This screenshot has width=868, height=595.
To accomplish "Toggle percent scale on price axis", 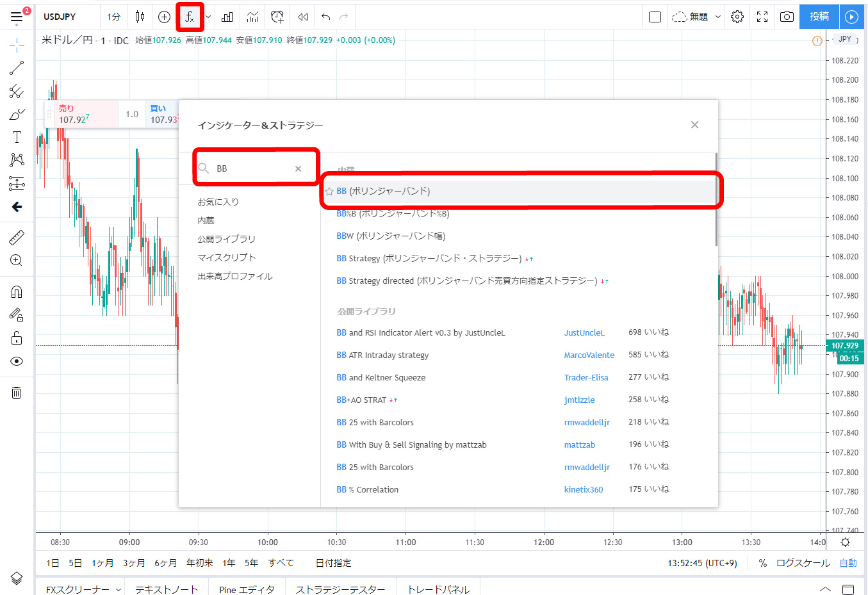I will pos(763,563).
